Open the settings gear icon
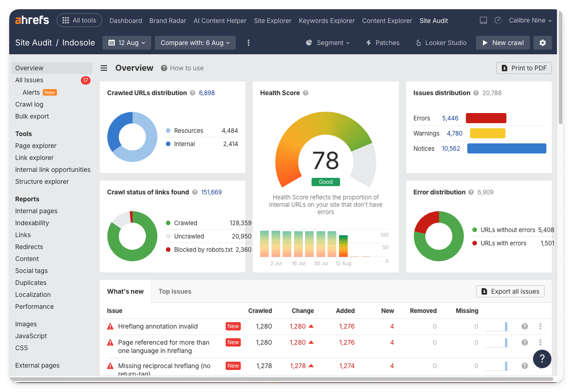Image resolution: width=573 pixels, height=392 pixels. point(543,43)
